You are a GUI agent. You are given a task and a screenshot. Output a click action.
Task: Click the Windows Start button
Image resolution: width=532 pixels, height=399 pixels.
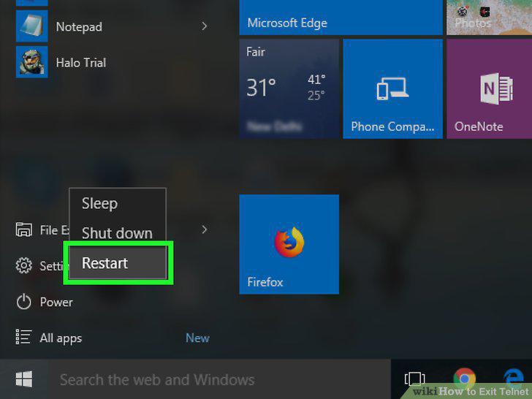coord(23,379)
